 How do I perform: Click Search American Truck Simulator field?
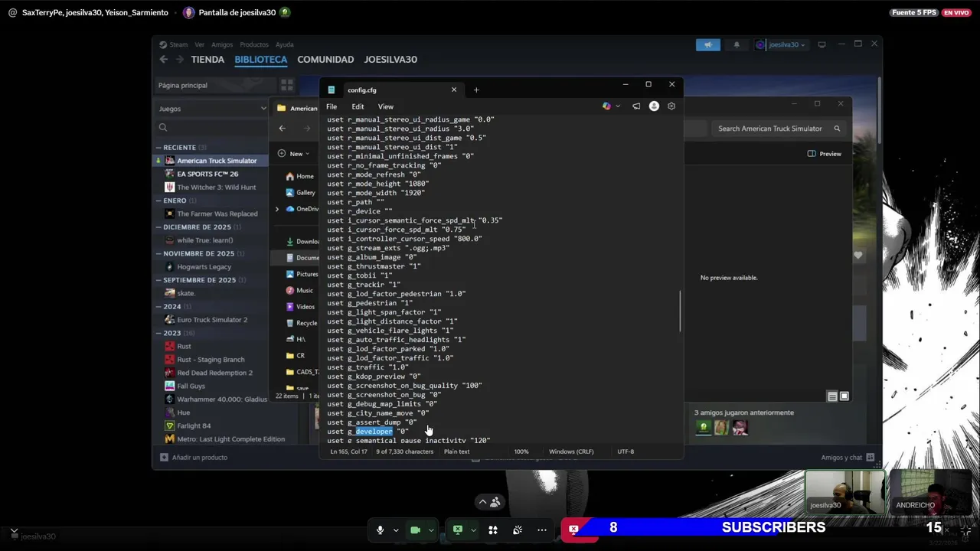(777, 129)
